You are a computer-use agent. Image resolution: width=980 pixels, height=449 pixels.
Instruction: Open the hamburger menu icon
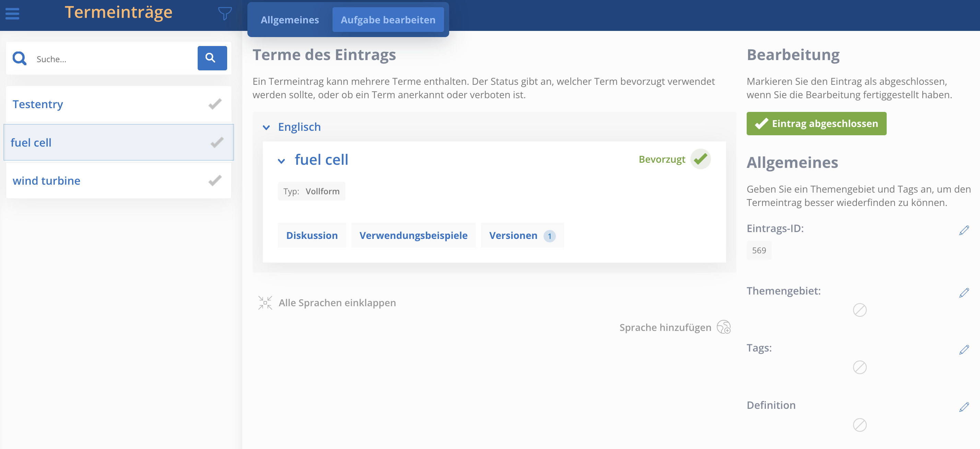tap(12, 14)
